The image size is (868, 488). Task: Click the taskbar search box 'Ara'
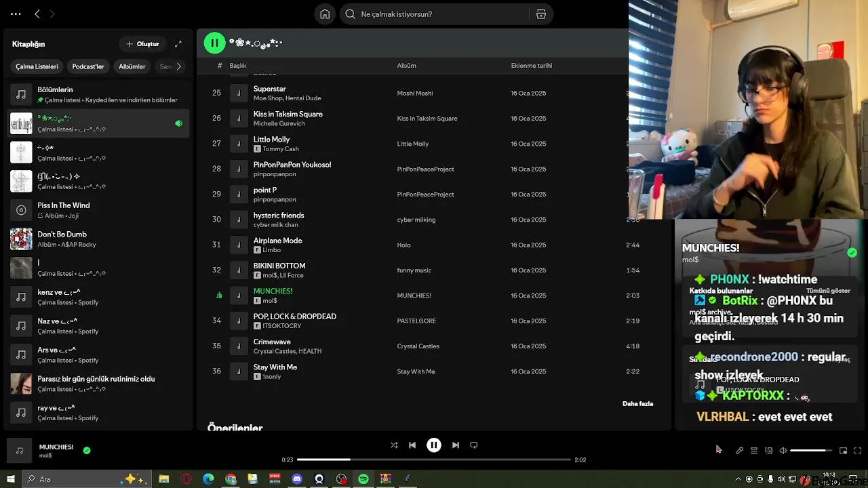(87, 479)
